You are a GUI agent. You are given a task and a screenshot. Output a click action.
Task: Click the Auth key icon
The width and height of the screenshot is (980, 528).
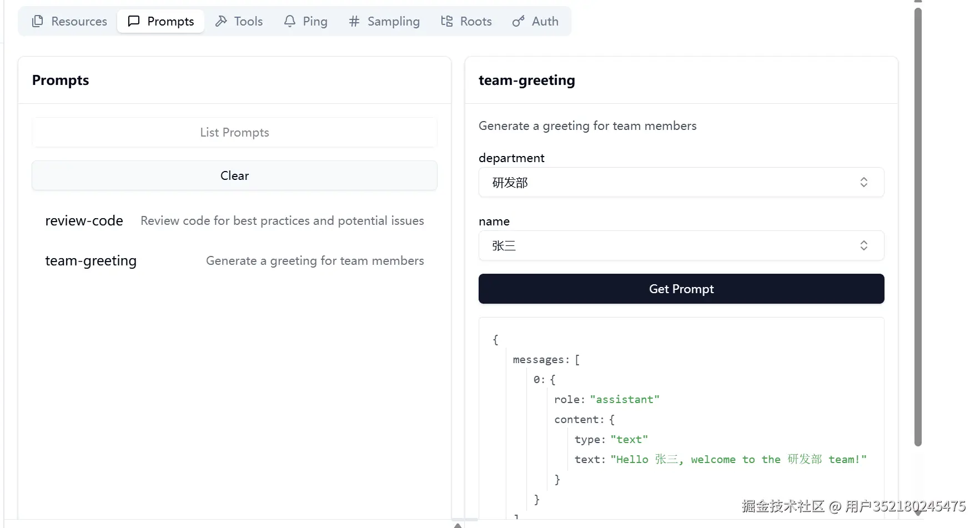[518, 21]
